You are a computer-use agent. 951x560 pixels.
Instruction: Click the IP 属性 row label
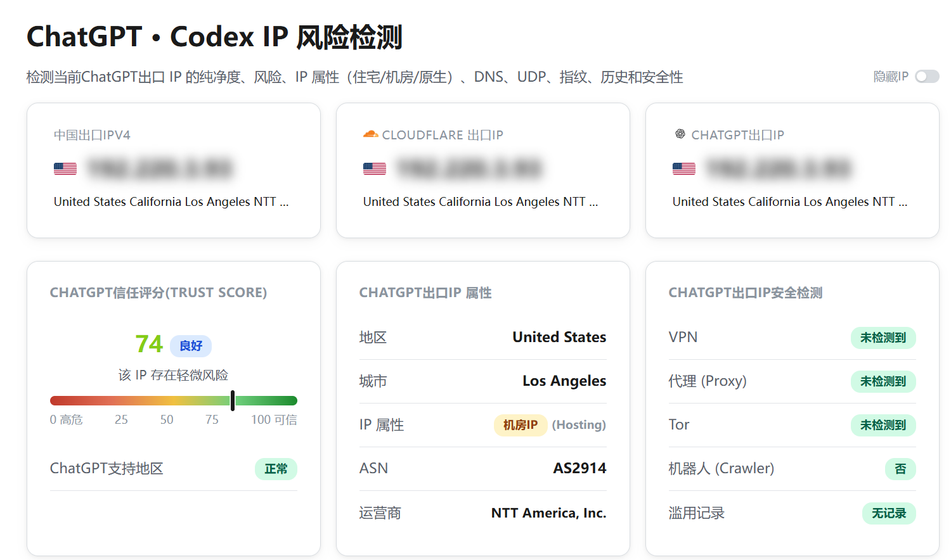(x=382, y=424)
